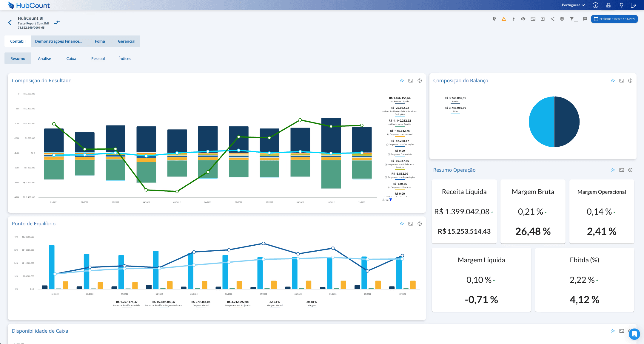Open the PERÍODO 01/2022 A 11/2022 selector
Viewport: 644px width, 344px height.
pyautogui.click(x=614, y=19)
